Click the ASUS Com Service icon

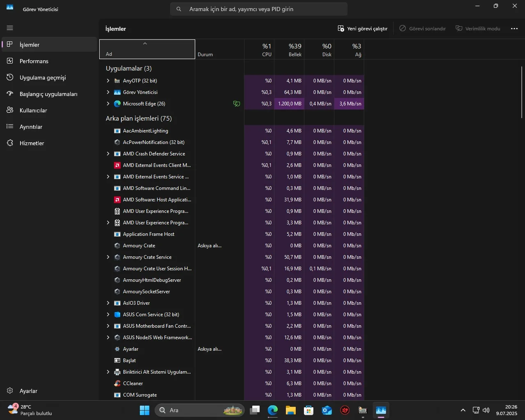[117, 315]
